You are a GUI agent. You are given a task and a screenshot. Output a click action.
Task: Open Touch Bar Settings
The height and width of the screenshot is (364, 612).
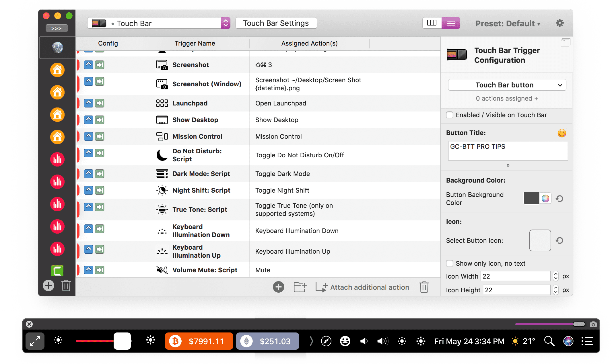(x=276, y=23)
